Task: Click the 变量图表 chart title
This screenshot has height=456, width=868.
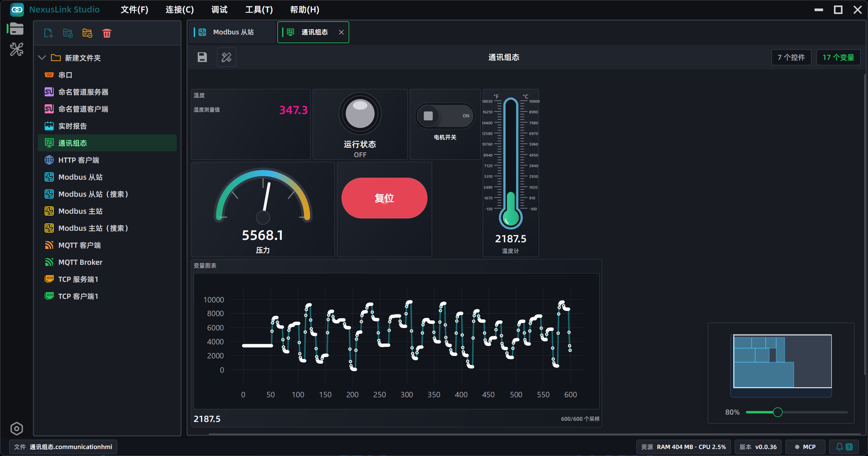Action: (x=205, y=266)
